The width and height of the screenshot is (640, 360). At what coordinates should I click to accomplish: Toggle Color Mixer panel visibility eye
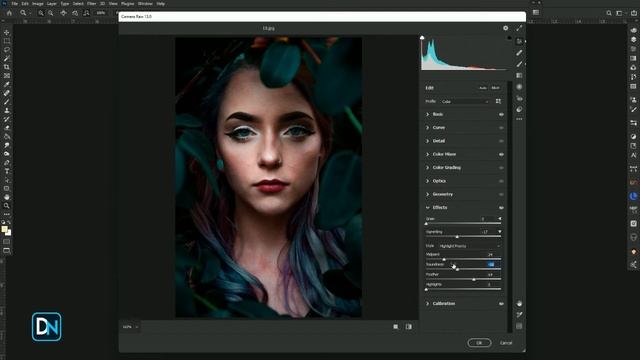[x=501, y=155]
